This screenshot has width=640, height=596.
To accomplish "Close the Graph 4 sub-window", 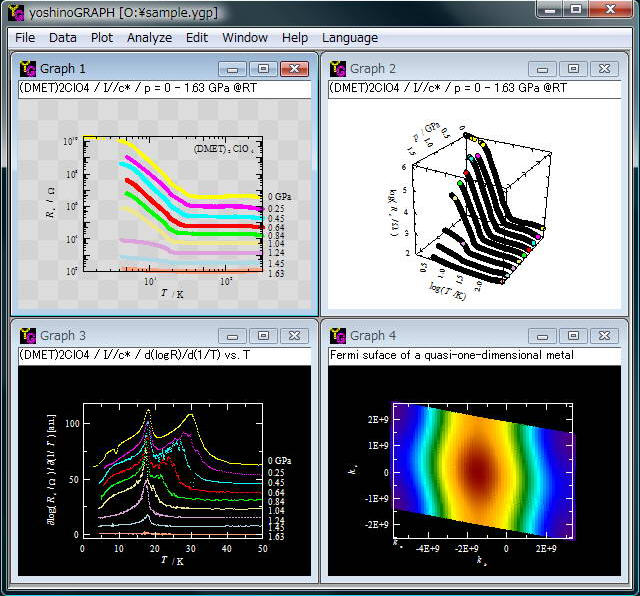I will coord(603,335).
